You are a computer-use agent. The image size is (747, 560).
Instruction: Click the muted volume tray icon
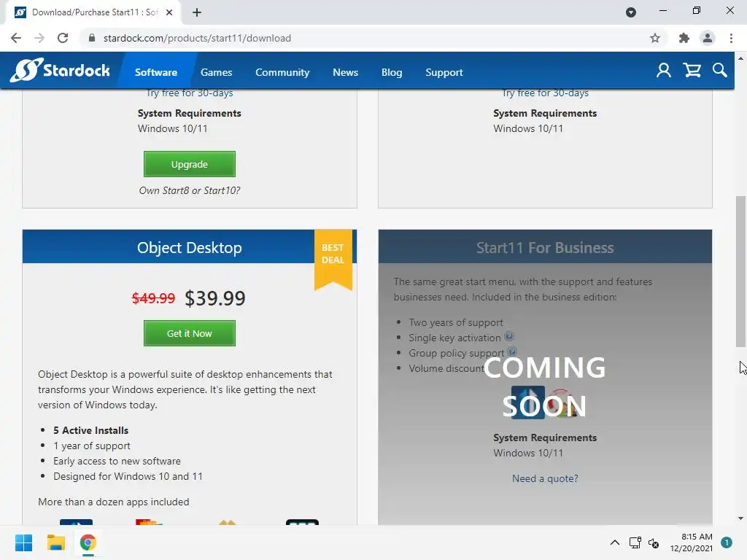pyautogui.click(x=654, y=542)
